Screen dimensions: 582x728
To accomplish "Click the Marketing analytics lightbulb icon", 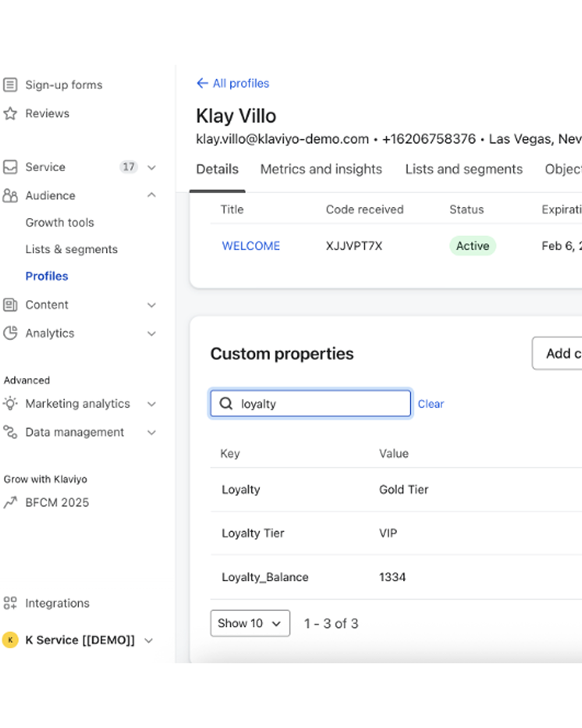I will pos(10,404).
